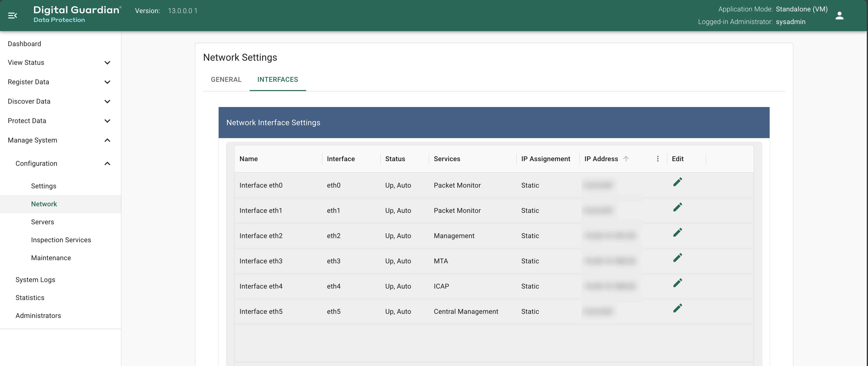This screenshot has height=366, width=868.
Task: Collapse the Manage System section
Action: [107, 141]
